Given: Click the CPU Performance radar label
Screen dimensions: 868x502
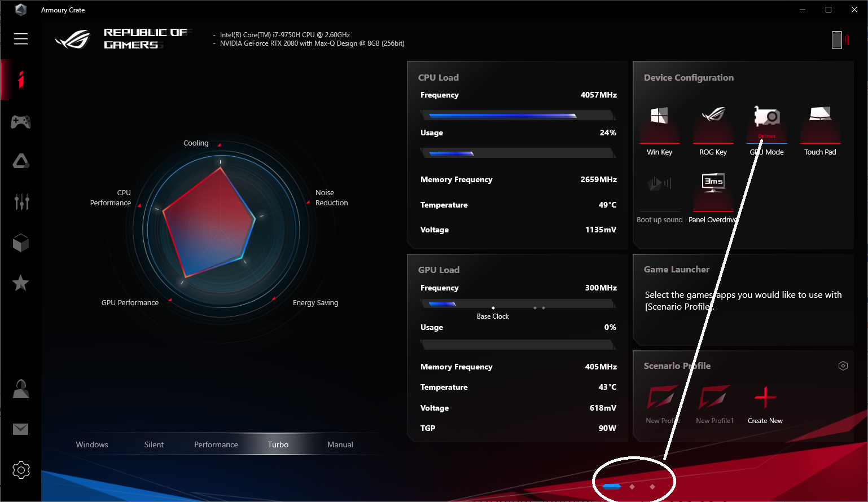Looking at the screenshot, I should click(x=111, y=198).
